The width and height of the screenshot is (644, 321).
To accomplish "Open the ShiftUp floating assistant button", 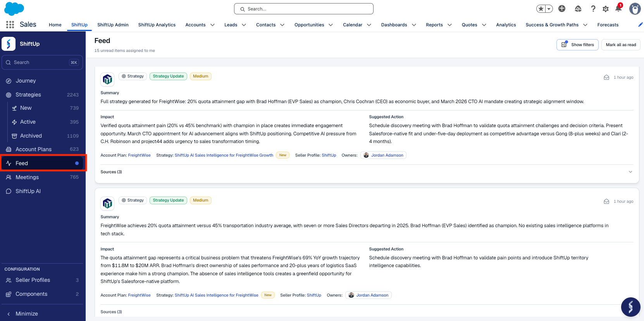I will click(630, 307).
